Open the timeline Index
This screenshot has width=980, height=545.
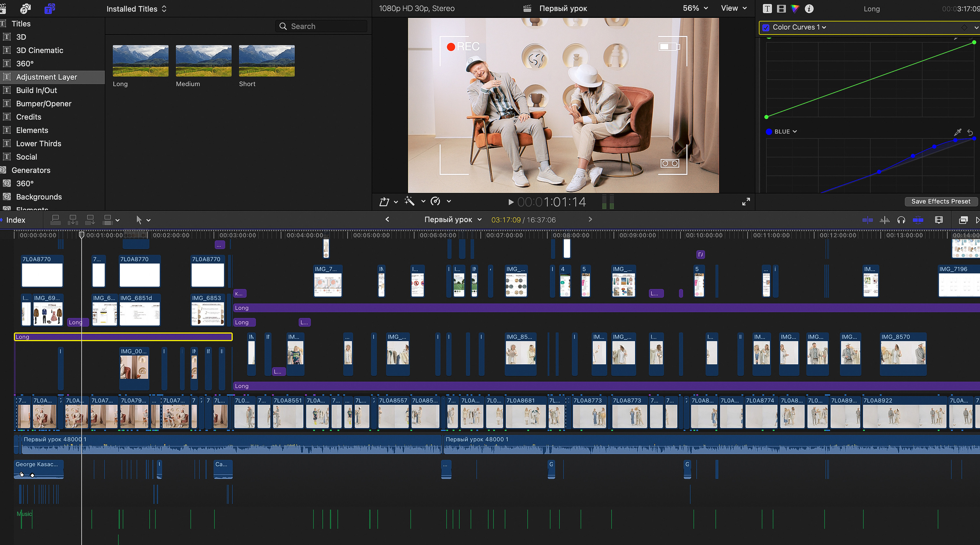pyautogui.click(x=15, y=220)
